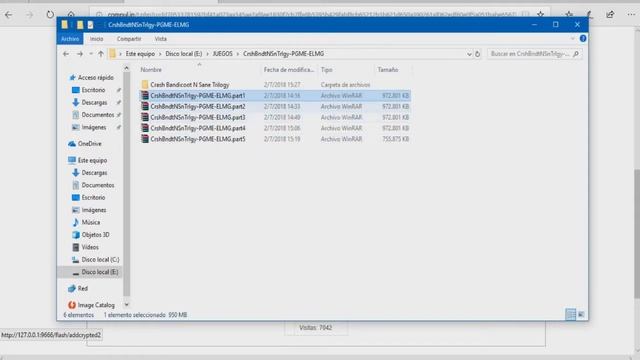Open browser share icon at top right
This screenshot has height=360, width=640.
(x=610, y=15)
